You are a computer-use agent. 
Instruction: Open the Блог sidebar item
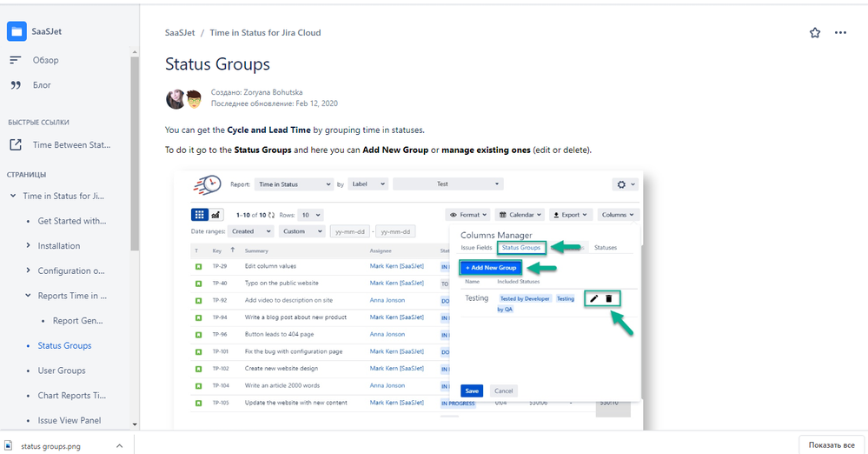42,85
